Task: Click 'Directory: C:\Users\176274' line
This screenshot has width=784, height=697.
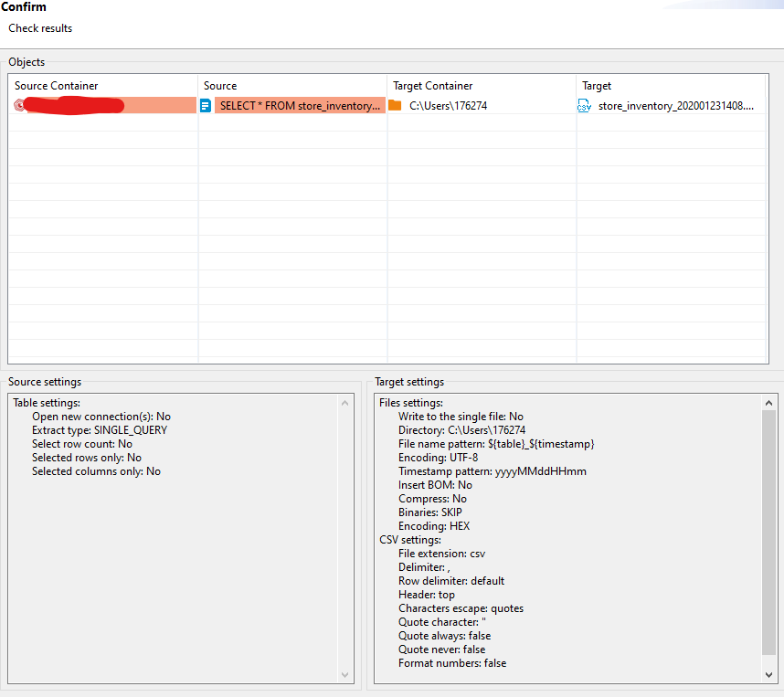Action: (461, 430)
